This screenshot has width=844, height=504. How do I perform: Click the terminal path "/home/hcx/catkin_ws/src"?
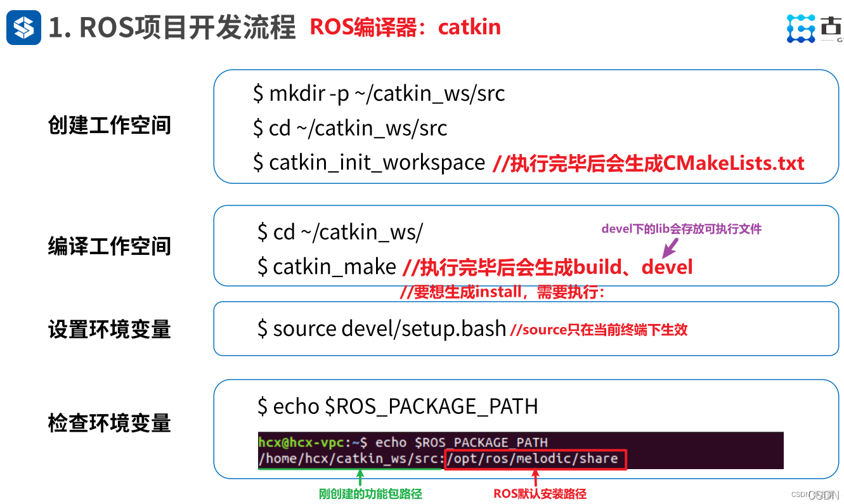(349, 458)
